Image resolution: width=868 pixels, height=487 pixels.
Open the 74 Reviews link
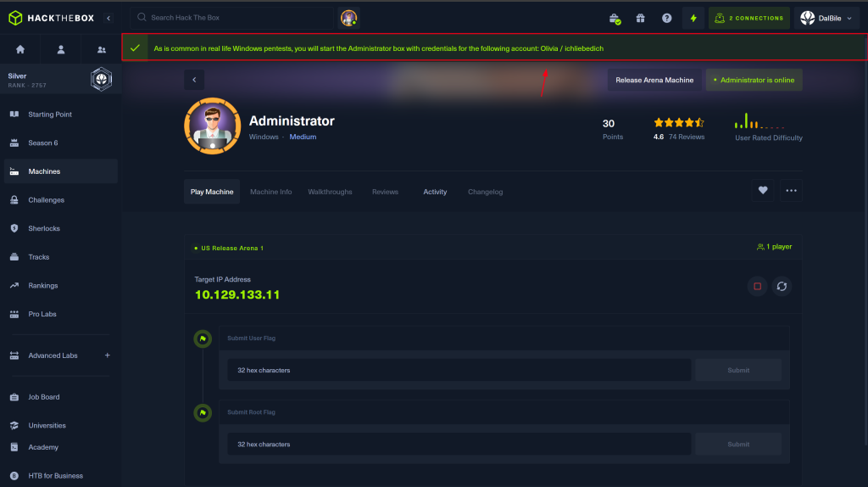687,137
